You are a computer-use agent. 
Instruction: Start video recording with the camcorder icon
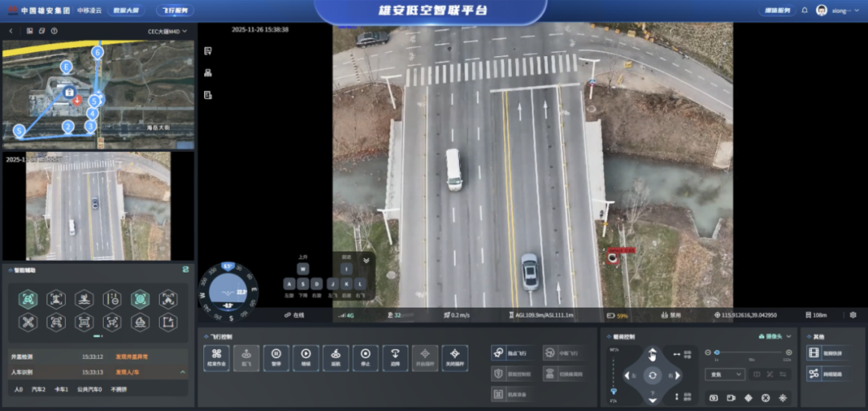coord(731,397)
